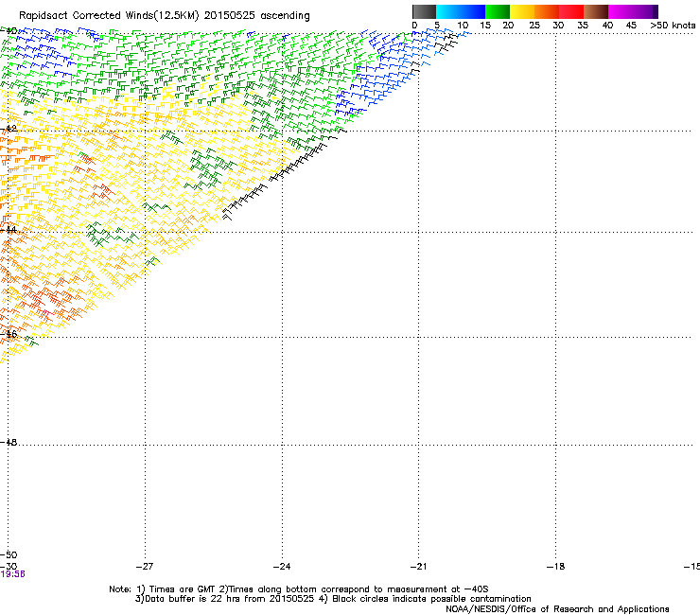The image size is (700, 615).
Task: Click 'Black circles indicate possible contamination' note
Action: [x=431, y=599]
